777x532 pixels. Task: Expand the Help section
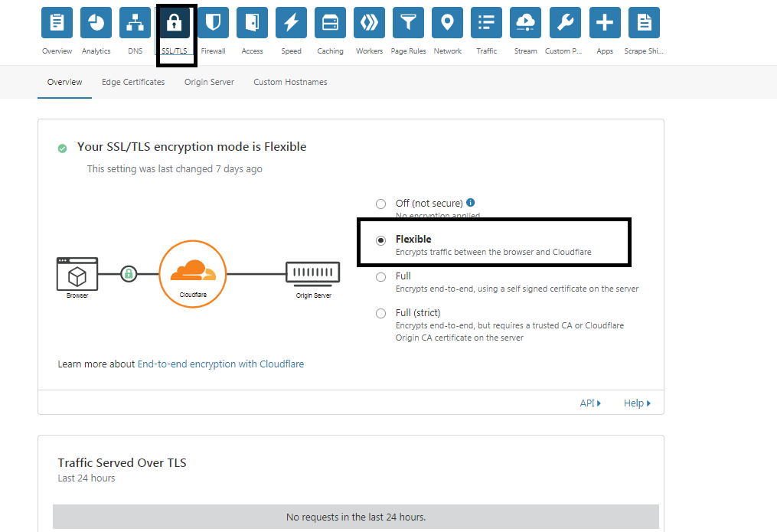tap(637, 403)
